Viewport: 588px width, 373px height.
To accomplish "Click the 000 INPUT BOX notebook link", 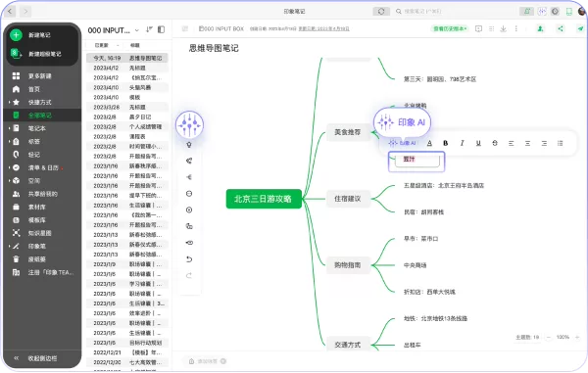I will pyautogui.click(x=221, y=28).
